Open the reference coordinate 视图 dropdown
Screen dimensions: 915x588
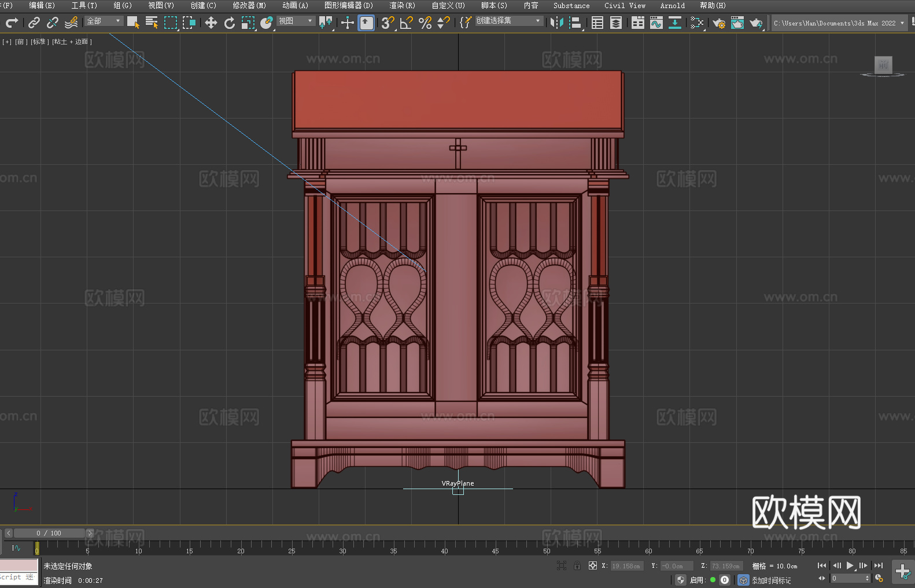click(x=296, y=21)
